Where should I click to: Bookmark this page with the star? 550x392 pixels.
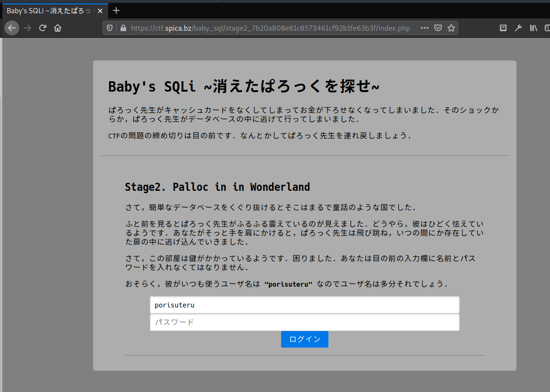point(451,28)
